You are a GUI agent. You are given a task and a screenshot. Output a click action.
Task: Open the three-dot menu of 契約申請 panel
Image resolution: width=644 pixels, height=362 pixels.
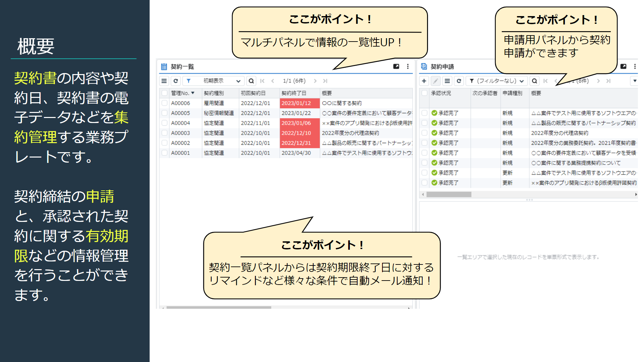click(635, 66)
